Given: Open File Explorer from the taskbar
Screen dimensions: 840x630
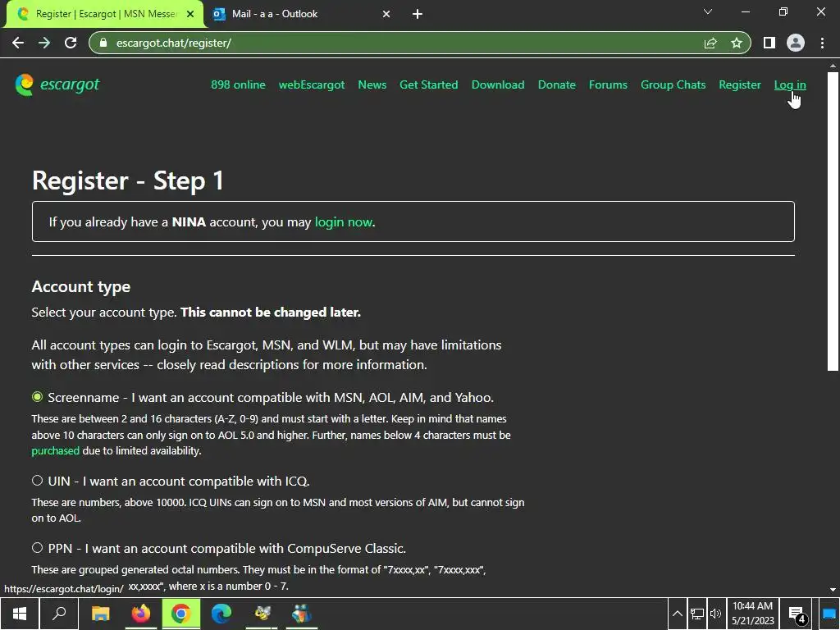Looking at the screenshot, I should click(x=100, y=614).
